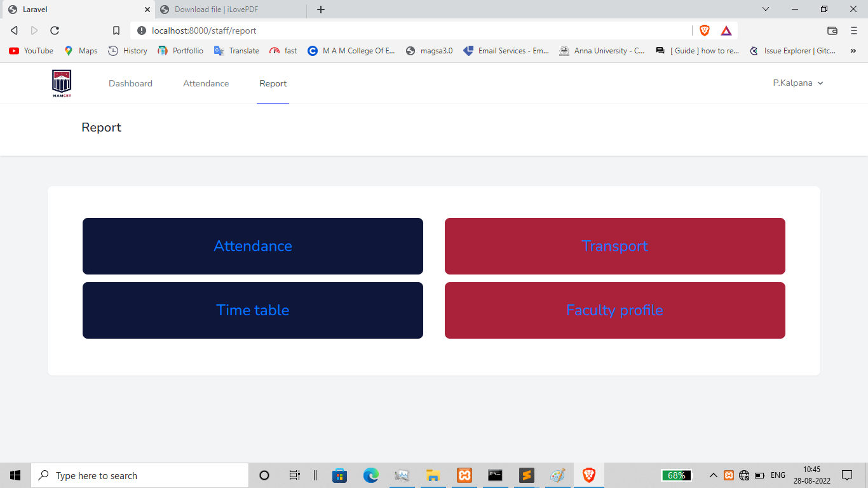The image size is (868, 488).
Task: Open the Google Maps bookmark
Action: coord(80,51)
